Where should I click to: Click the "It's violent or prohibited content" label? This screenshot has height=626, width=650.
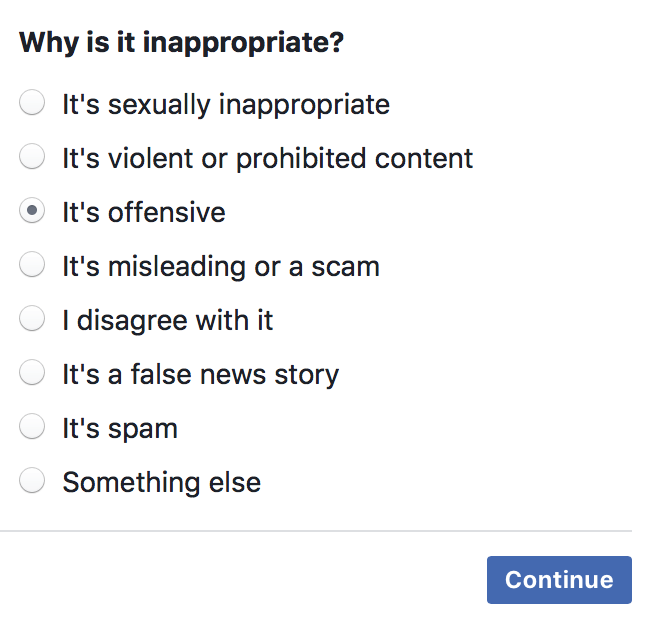(267, 158)
